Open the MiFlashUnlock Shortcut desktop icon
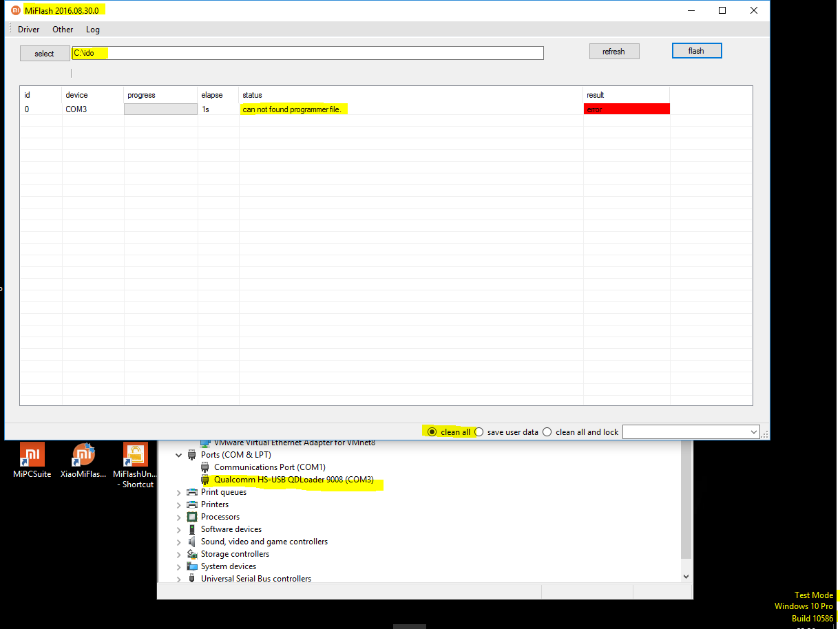The width and height of the screenshot is (840, 629). point(135,465)
